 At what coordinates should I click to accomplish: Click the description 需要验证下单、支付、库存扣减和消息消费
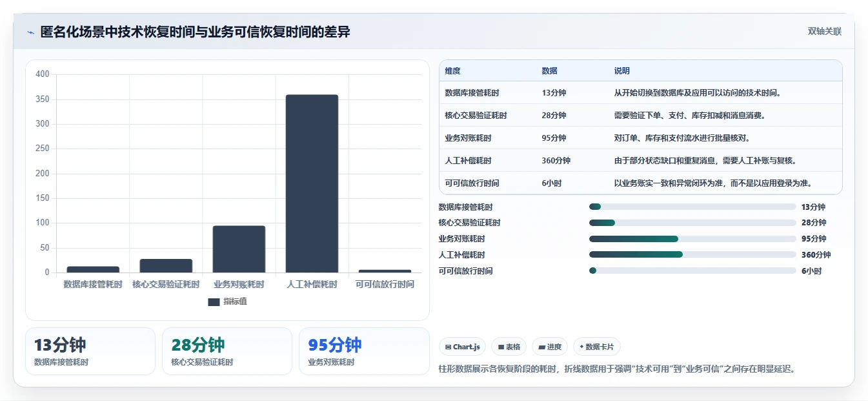[x=690, y=116]
